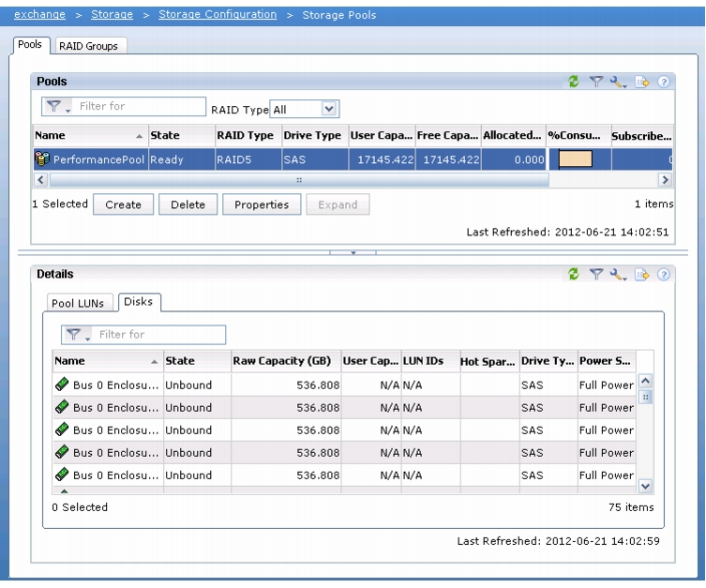Click disk icon of fifth Bus 0 Enclosure row
This screenshot has width=706, height=588.
click(x=62, y=475)
